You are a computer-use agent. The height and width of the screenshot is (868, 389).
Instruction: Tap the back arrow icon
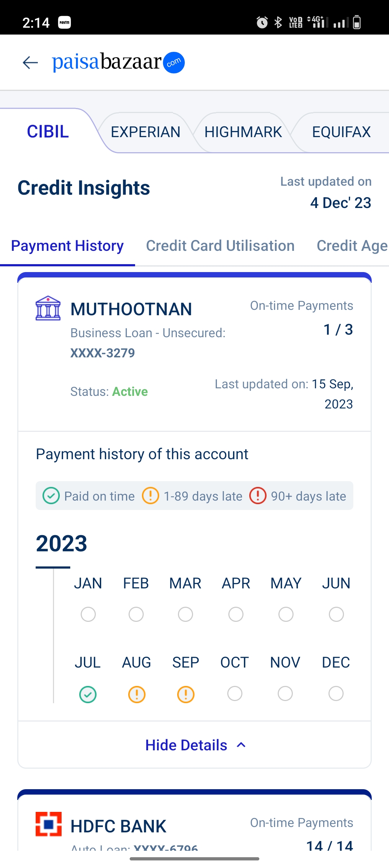30,63
